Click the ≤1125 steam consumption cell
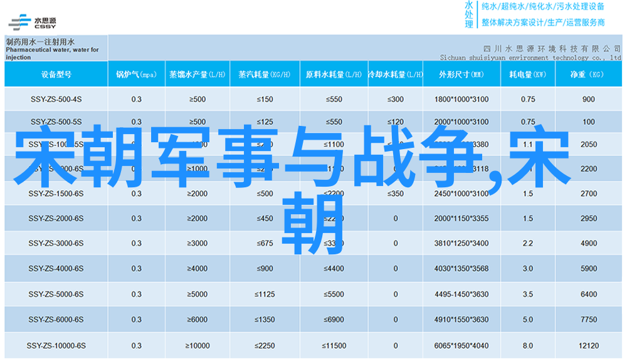627x364 pixels. [x=265, y=294]
